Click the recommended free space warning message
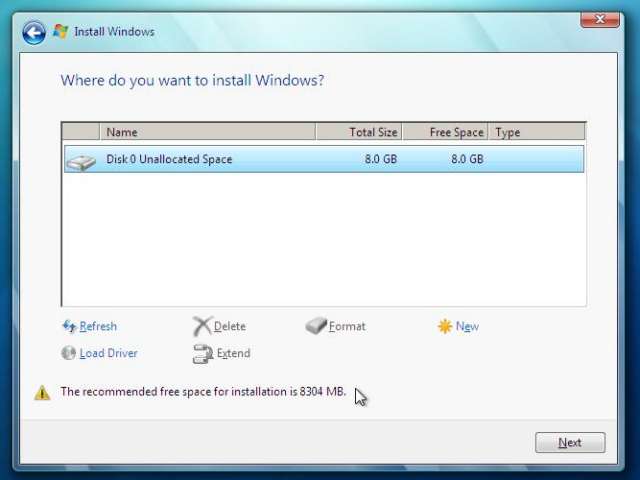This screenshot has height=480, width=640. click(203, 392)
